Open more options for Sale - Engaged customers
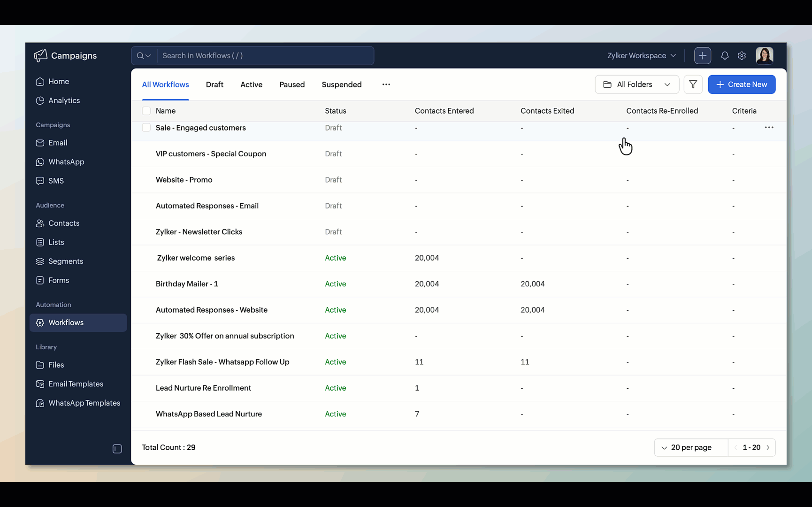The height and width of the screenshot is (507, 812). [769, 128]
